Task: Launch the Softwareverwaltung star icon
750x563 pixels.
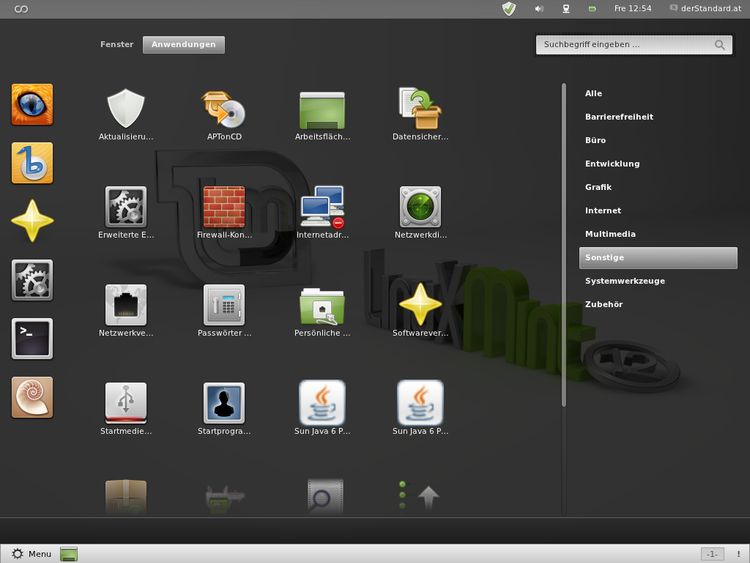Action: (420, 305)
